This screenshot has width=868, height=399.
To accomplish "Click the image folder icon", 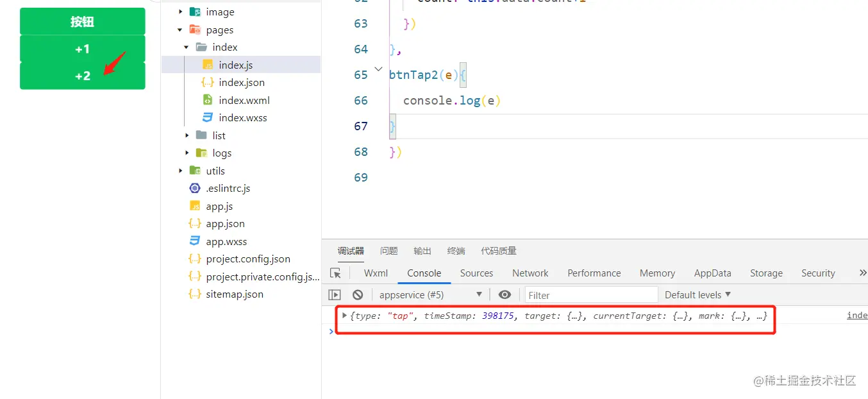I will point(195,12).
